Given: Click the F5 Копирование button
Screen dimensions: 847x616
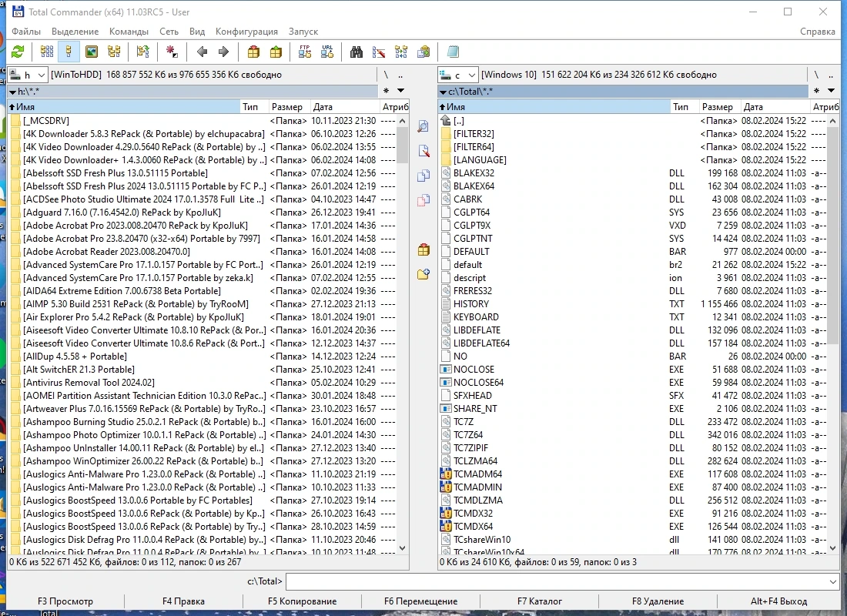Looking at the screenshot, I should 302,601.
